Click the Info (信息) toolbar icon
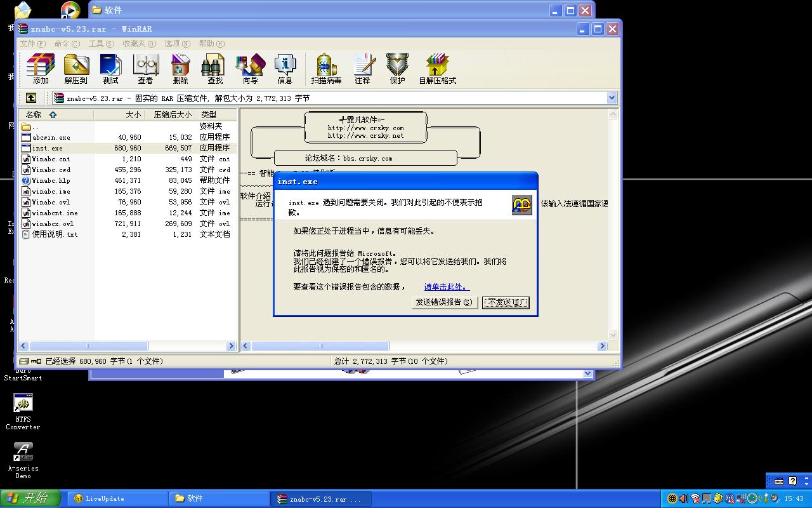This screenshot has height=508, width=812. [285, 69]
